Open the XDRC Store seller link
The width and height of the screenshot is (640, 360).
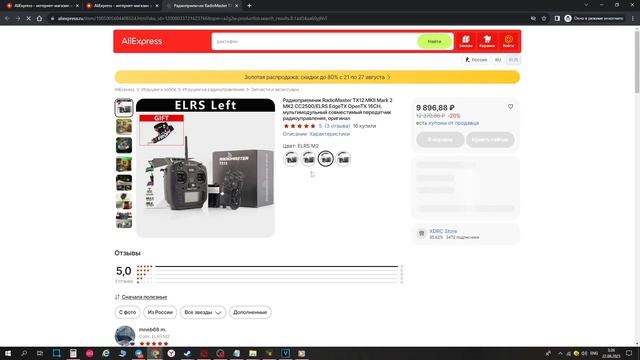click(443, 231)
